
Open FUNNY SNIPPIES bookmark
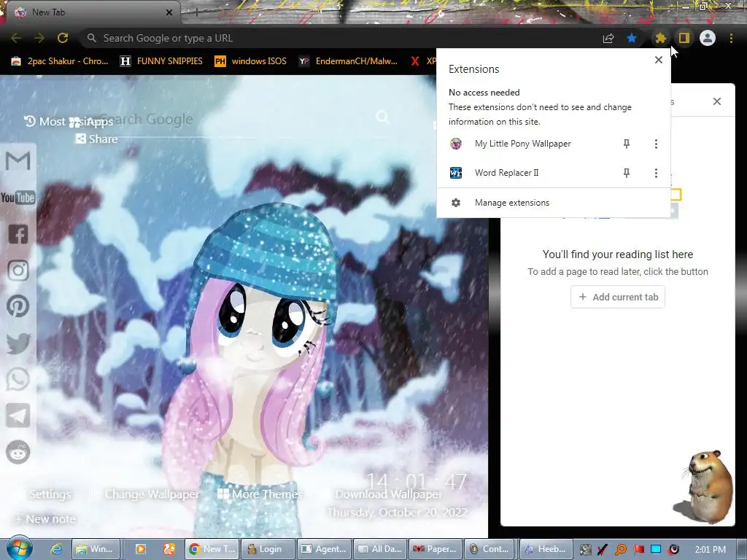[x=161, y=61]
